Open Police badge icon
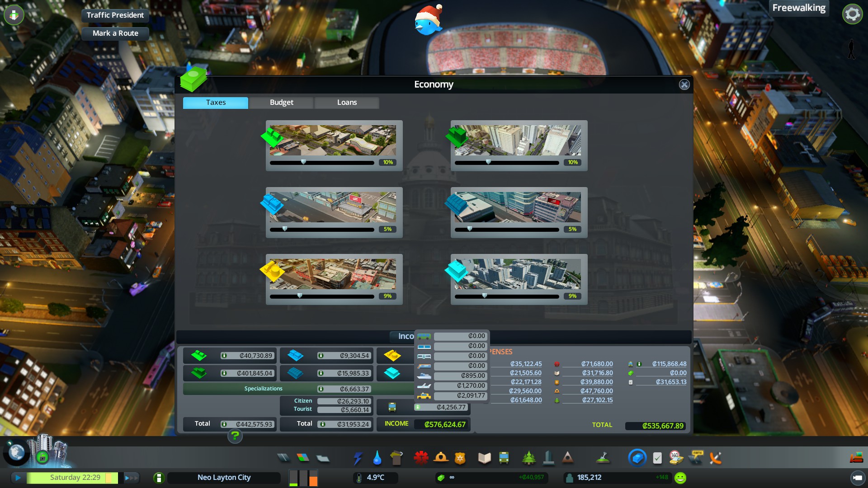Image resolution: width=868 pixels, height=488 pixels. tap(460, 458)
